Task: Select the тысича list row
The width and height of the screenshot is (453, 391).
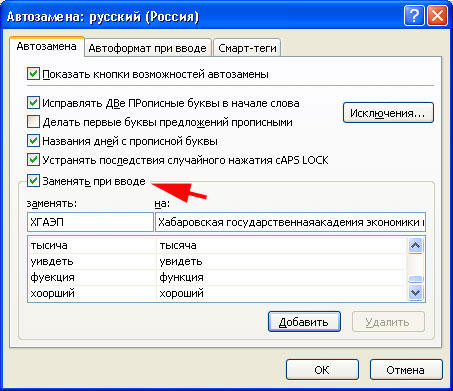Action: pyautogui.click(x=217, y=246)
